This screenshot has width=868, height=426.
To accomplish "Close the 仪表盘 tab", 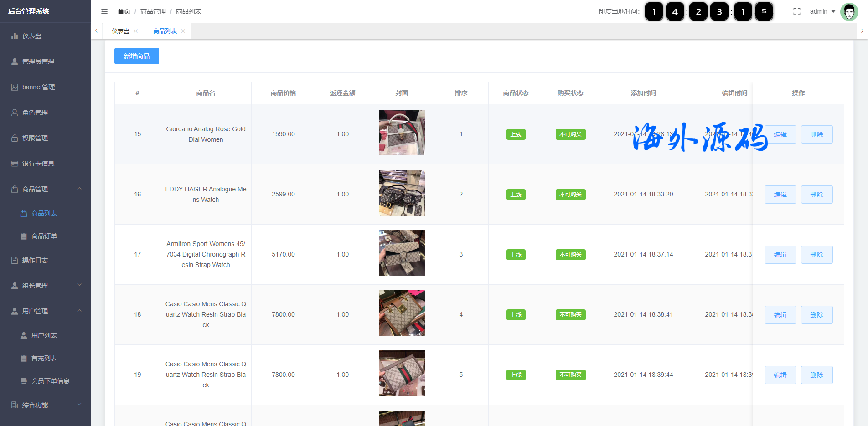I will pyautogui.click(x=136, y=31).
